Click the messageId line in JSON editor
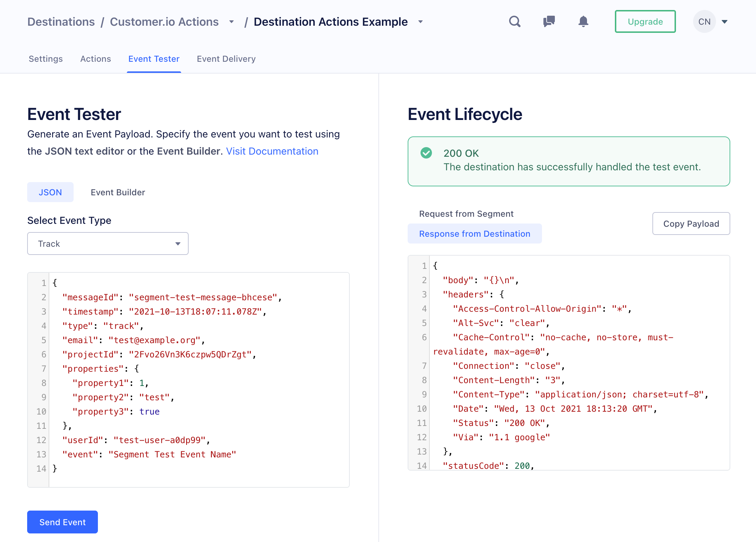The image size is (756, 542). [172, 297]
